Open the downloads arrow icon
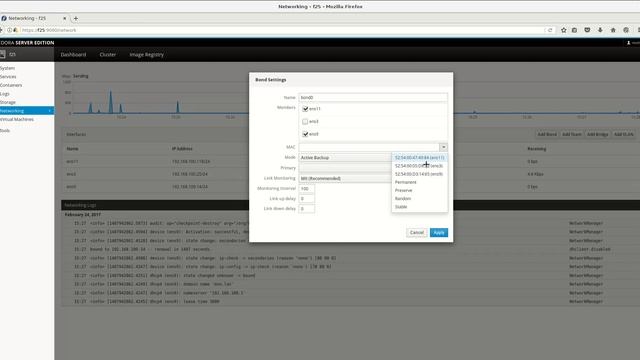This screenshot has height=360, width=640. (600, 30)
